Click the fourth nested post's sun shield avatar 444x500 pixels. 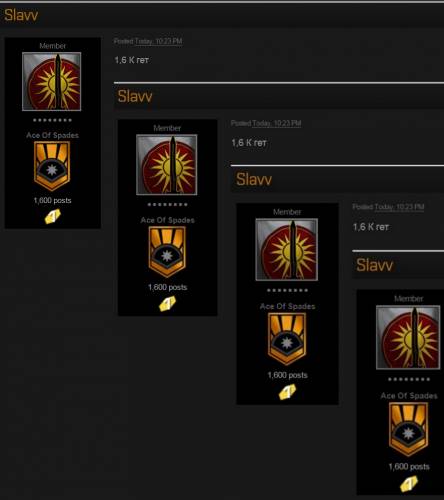pos(408,337)
